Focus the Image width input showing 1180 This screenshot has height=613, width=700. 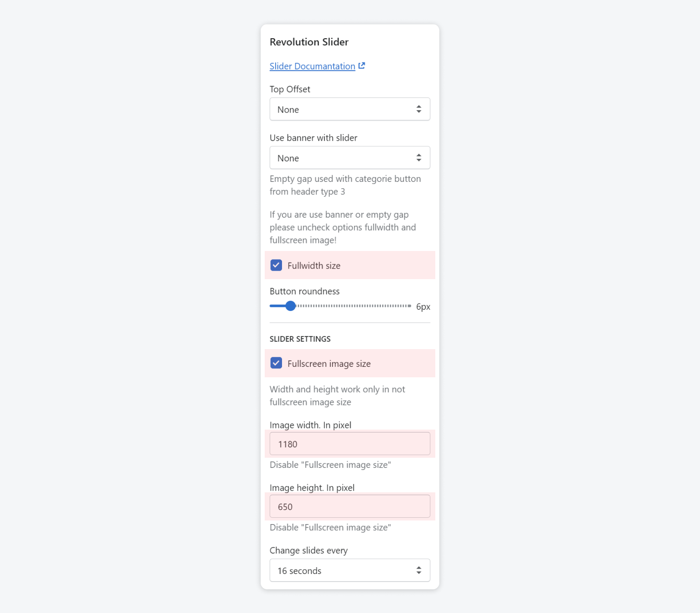(349, 444)
